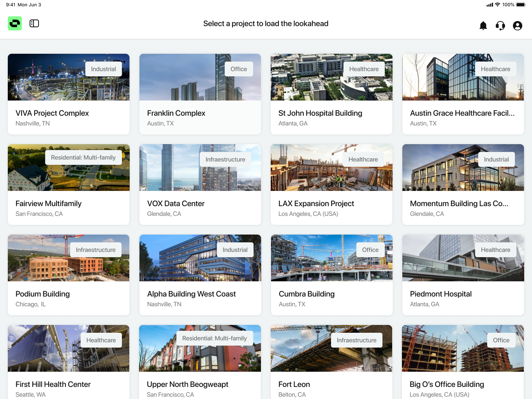Click the Office tag on Cumbra Building
This screenshot has width=532, height=399.
[370, 250]
